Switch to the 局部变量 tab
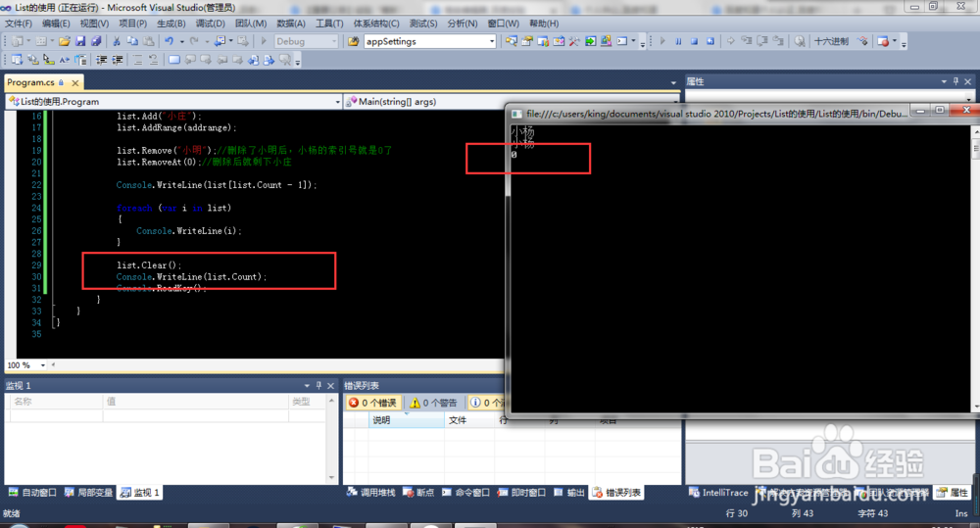Viewport: 980px width, 528px height. [x=89, y=493]
